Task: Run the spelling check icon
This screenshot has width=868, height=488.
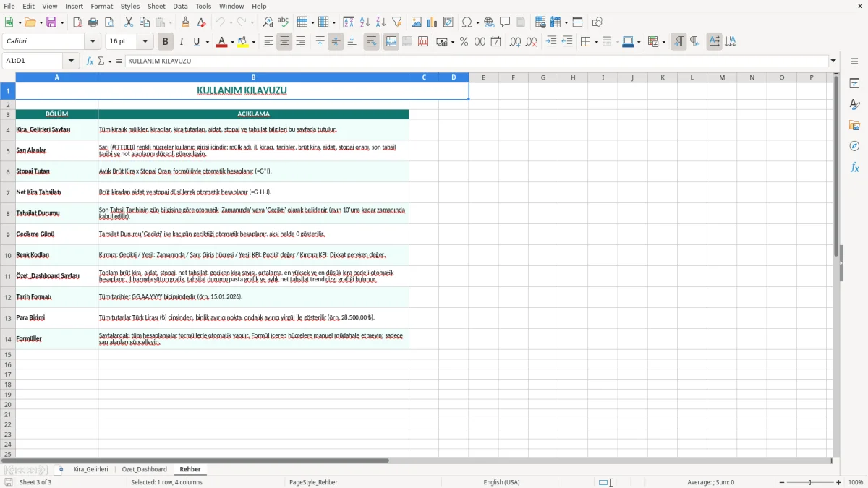Action: (x=284, y=22)
